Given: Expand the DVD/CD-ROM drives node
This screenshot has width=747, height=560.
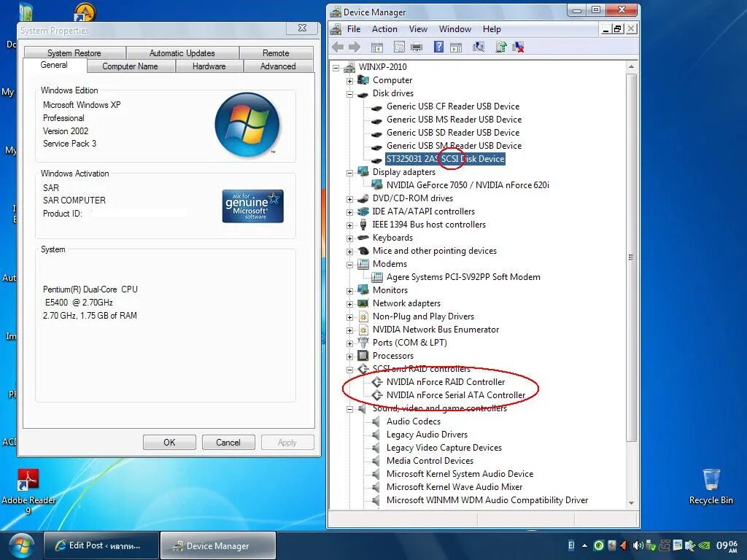Looking at the screenshot, I should coord(349,199).
